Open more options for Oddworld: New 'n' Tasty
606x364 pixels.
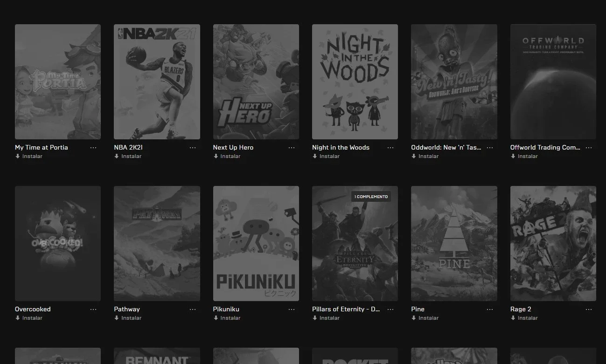coord(490,148)
